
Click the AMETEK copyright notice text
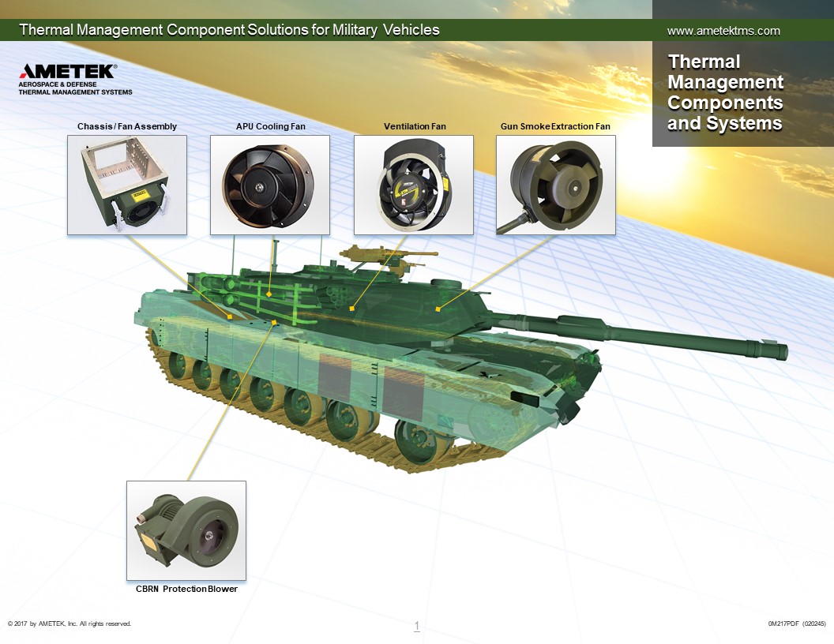coord(69,623)
